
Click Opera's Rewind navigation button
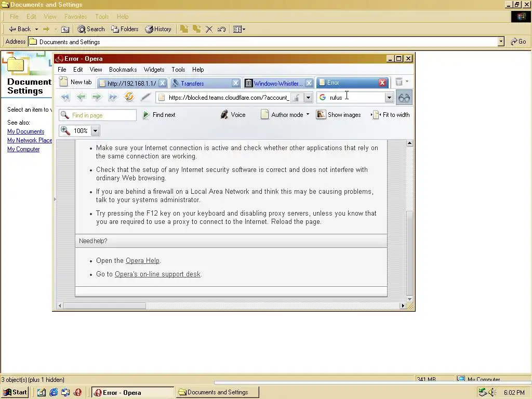65,97
